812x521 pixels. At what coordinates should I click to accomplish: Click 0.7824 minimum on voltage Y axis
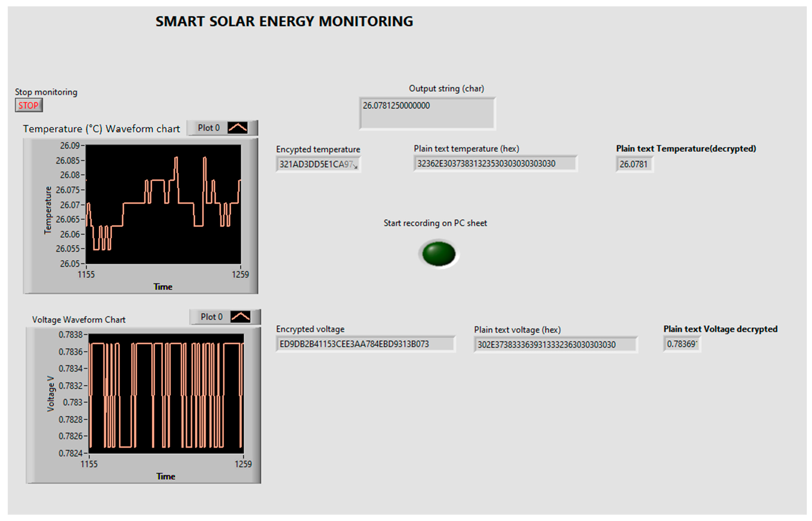click(70, 453)
